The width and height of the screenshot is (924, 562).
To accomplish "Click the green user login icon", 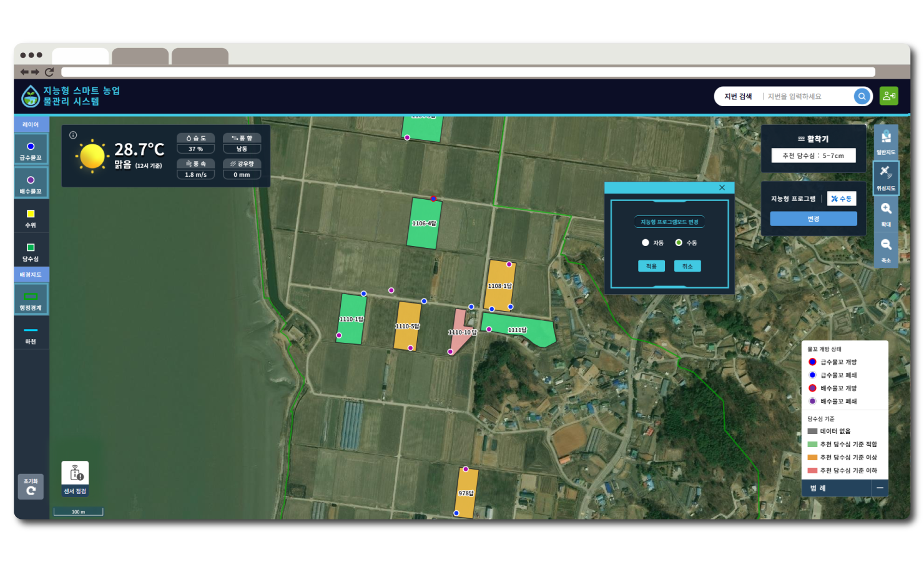I will [x=888, y=96].
